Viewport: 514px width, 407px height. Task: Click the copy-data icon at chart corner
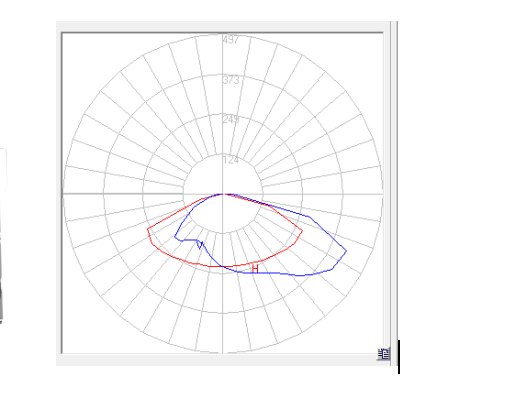click(383, 354)
